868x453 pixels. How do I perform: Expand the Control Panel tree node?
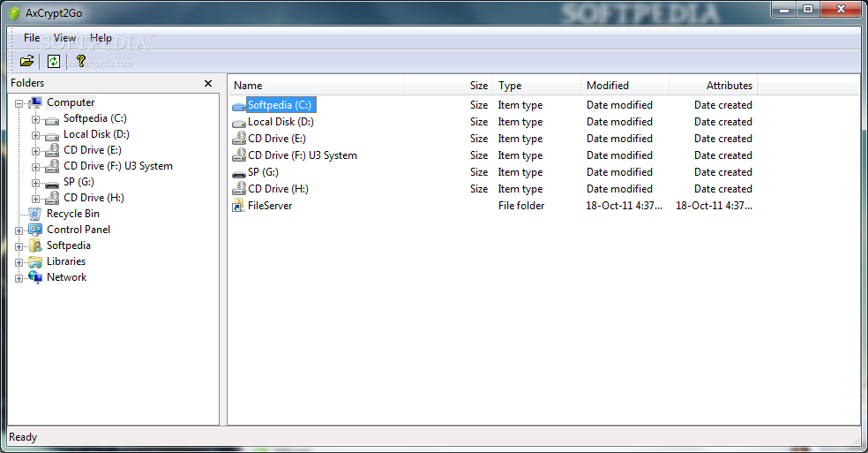point(19,230)
